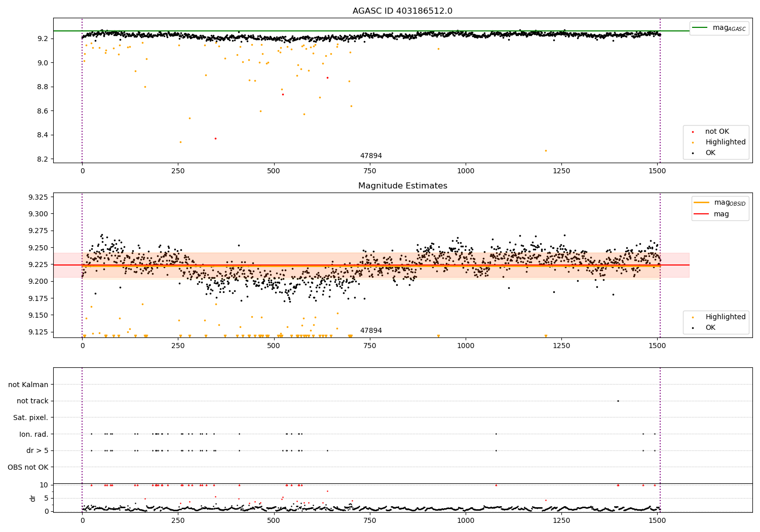Image resolution: width=760 pixels, height=532 pixels.
Task: Click the orange outlier point near x=1210 in top plot
Action: click(546, 150)
